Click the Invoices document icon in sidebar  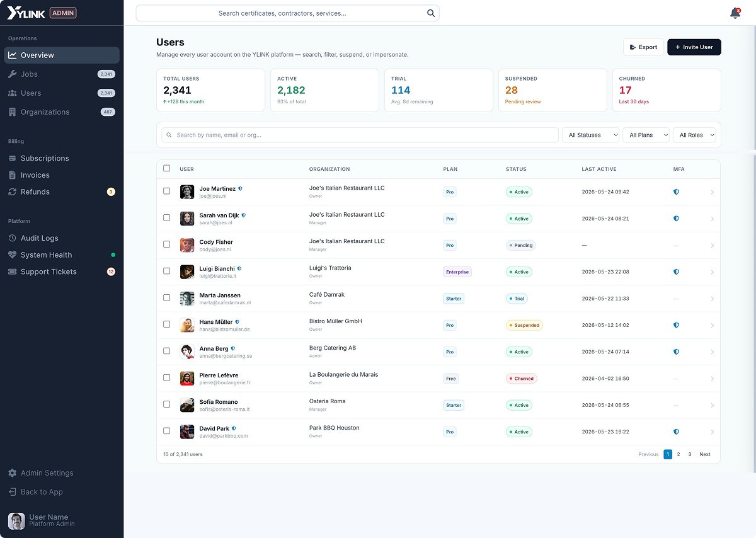tap(13, 175)
